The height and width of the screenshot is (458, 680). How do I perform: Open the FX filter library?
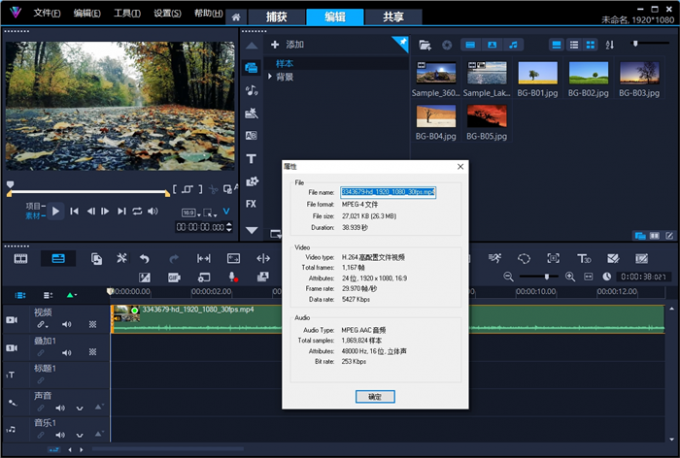[x=251, y=204]
